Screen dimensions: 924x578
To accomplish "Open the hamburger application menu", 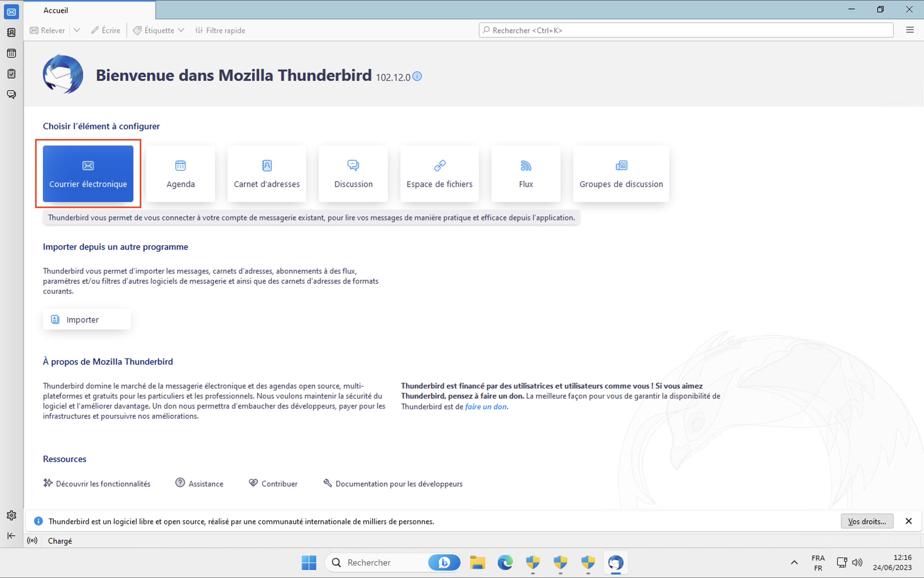I will (910, 30).
